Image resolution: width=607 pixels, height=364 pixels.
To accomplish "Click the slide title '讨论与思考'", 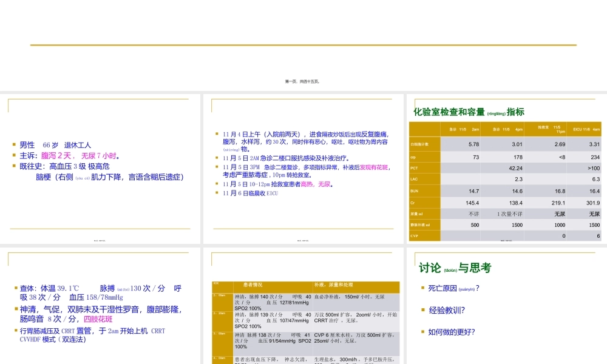I will pos(455,268).
